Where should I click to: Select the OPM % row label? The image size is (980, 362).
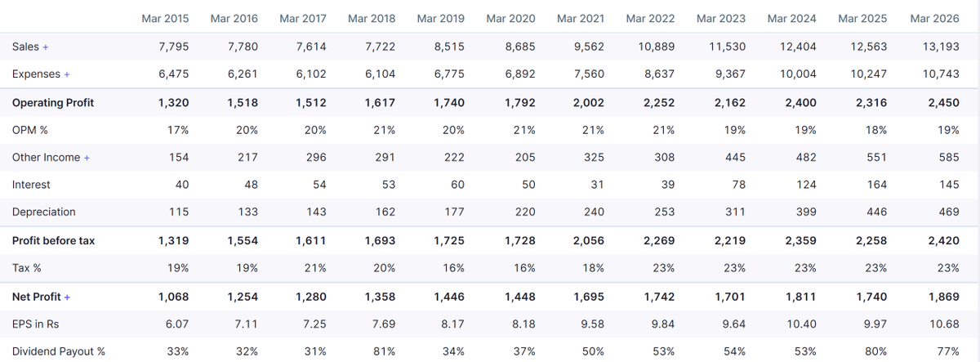[x=29, y=130]
